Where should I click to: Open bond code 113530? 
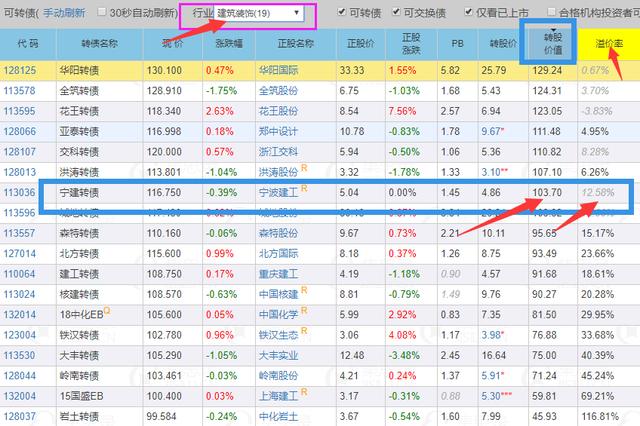pos(20,355)
